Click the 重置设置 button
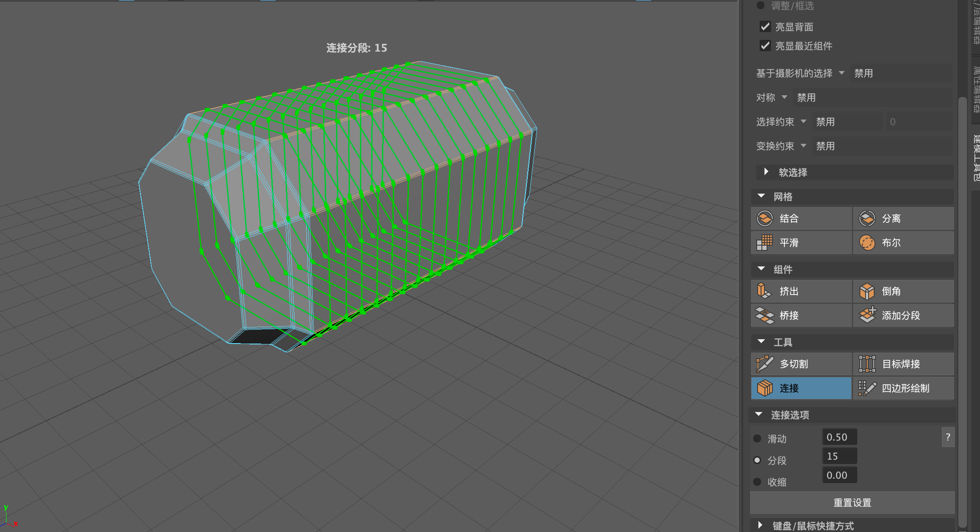 click(x=852, y=503)
